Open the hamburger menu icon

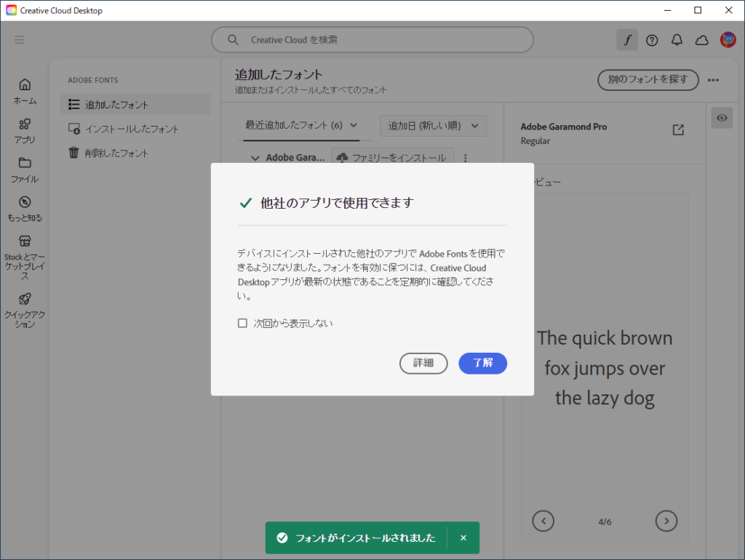(19, 39)
